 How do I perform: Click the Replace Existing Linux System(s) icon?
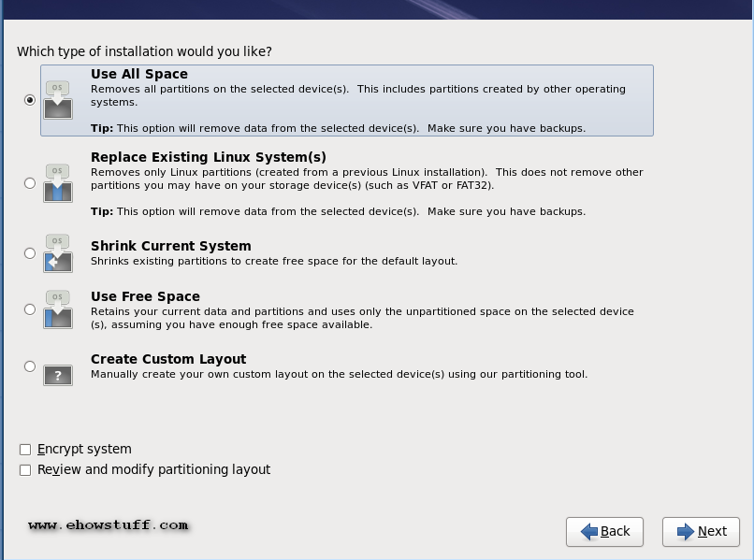pos(58,183)
